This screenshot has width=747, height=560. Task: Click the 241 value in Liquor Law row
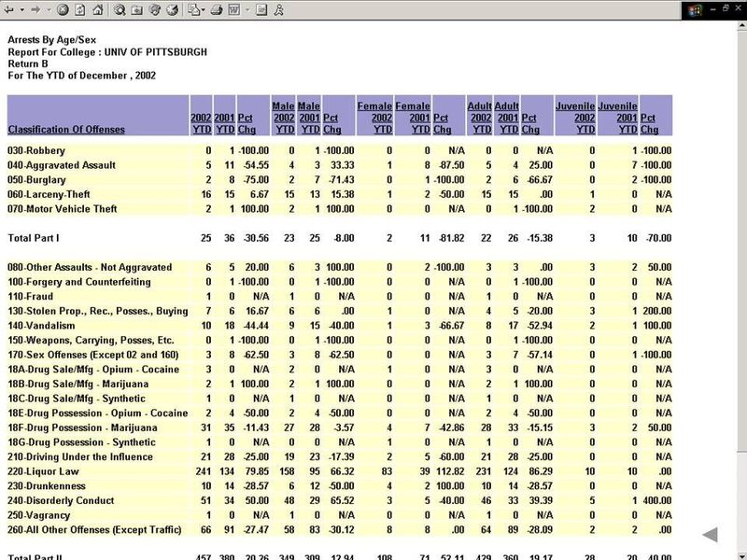point(204,471)
